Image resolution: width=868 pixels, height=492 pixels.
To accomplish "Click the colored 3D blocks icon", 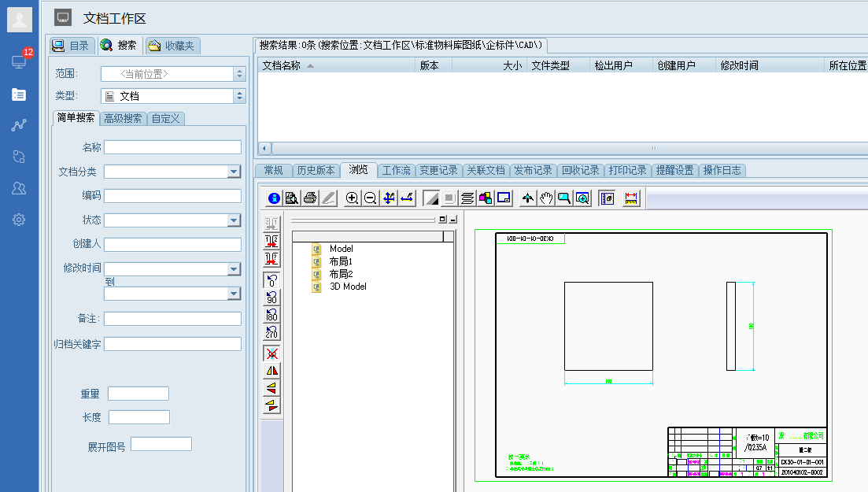I will pos(486,198).
